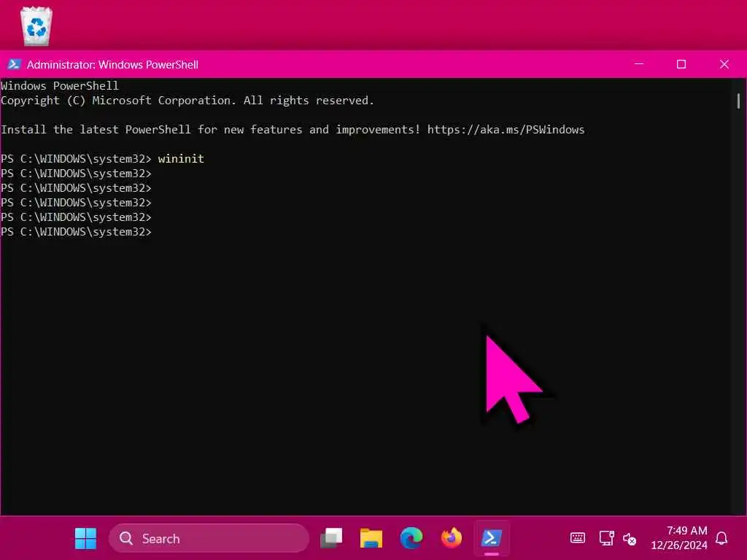747x560 pixels.
Task: Open the Windows Start menu
Action: coord(86,539)
